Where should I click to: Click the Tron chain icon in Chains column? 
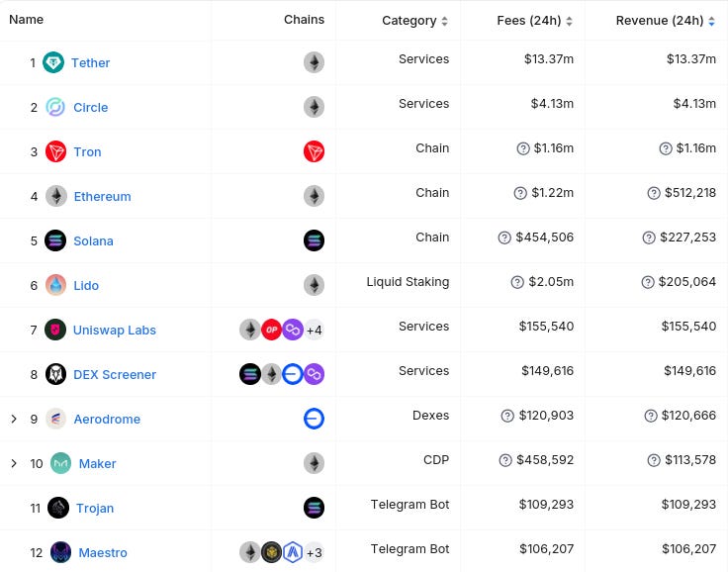tap(314, 151)
